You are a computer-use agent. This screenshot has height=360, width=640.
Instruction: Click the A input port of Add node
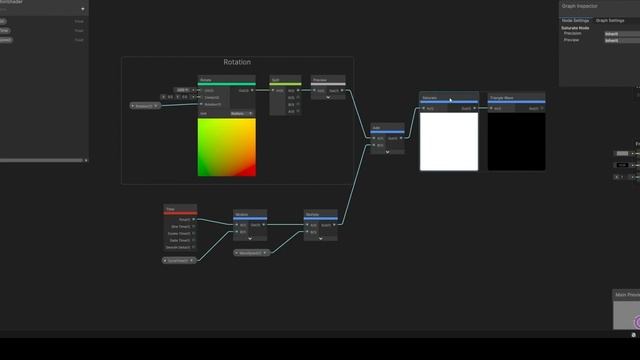374,138
